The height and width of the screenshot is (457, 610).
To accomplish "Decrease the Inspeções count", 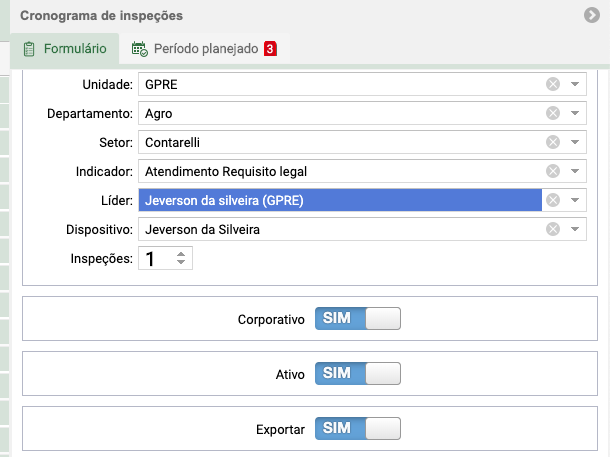I will tap(181, 262).
